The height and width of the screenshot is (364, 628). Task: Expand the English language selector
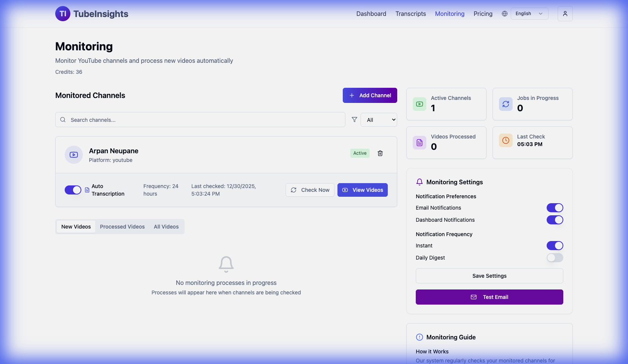click(529, 14)
